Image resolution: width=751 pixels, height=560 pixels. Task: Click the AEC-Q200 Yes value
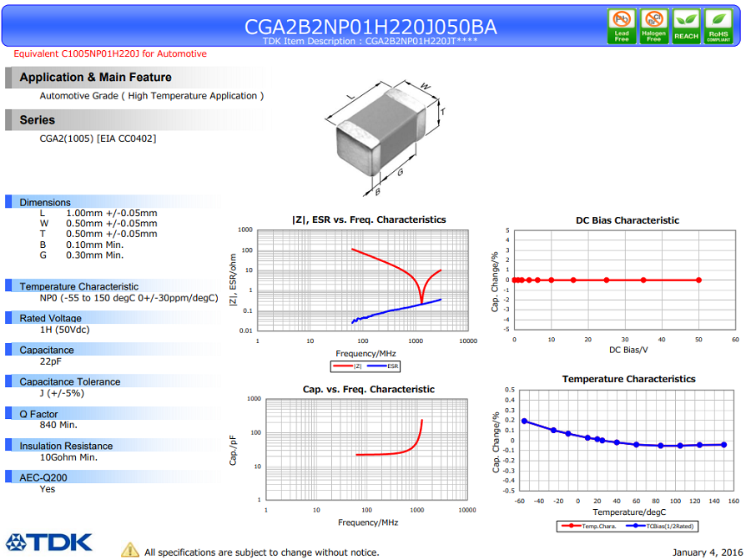(48, 489)
